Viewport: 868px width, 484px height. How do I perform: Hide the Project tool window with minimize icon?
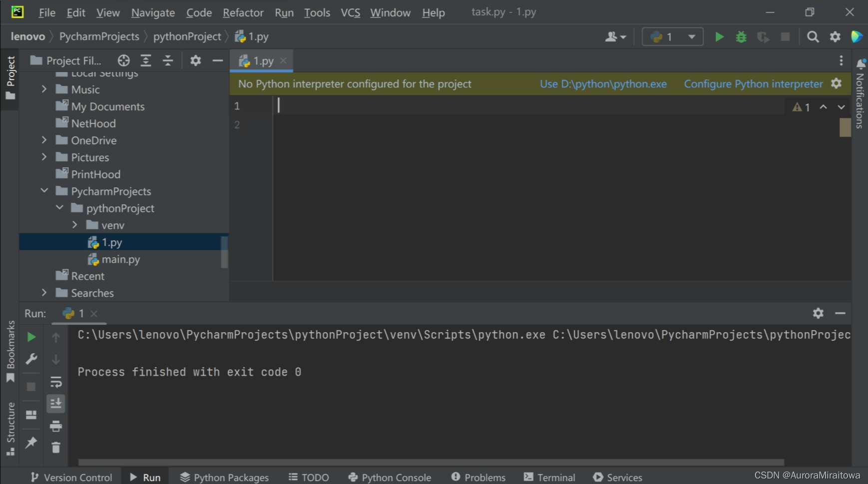218,60
